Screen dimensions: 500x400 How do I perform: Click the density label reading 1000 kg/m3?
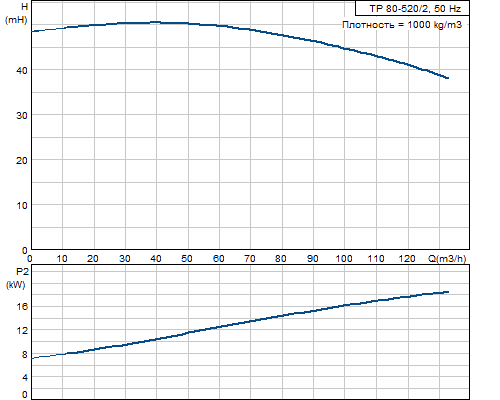(x=402, y=25)
